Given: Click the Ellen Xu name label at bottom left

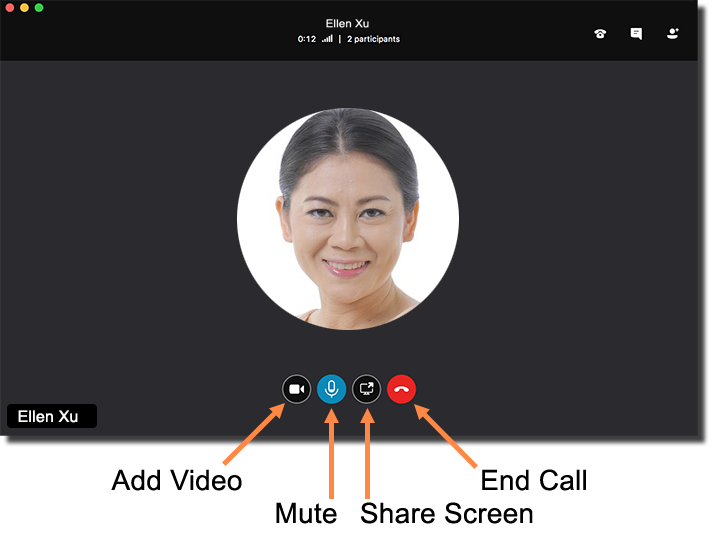Looking at the screenshot, I should point(52,416).
